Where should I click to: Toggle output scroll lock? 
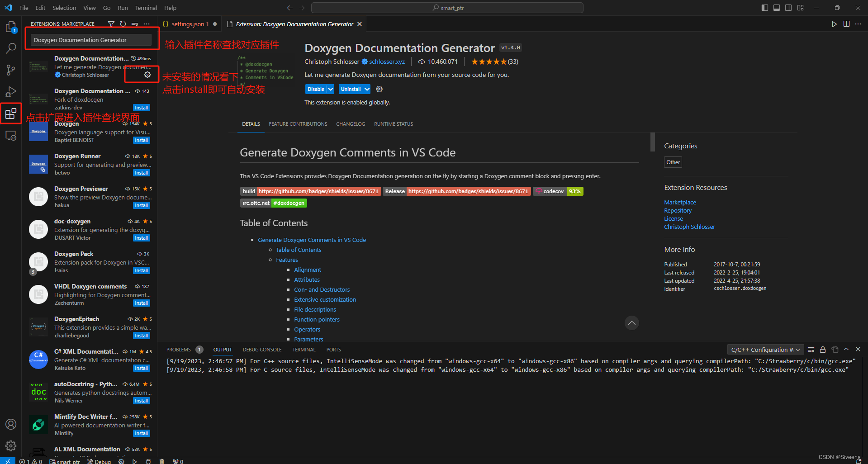pos(823,350)
